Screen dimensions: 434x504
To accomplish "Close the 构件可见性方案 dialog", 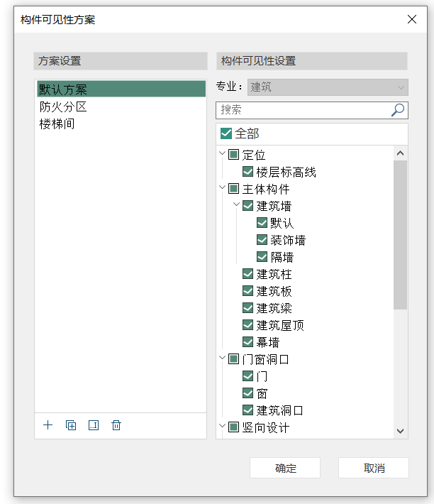I will pyautogui.click(x=412, y=19).
